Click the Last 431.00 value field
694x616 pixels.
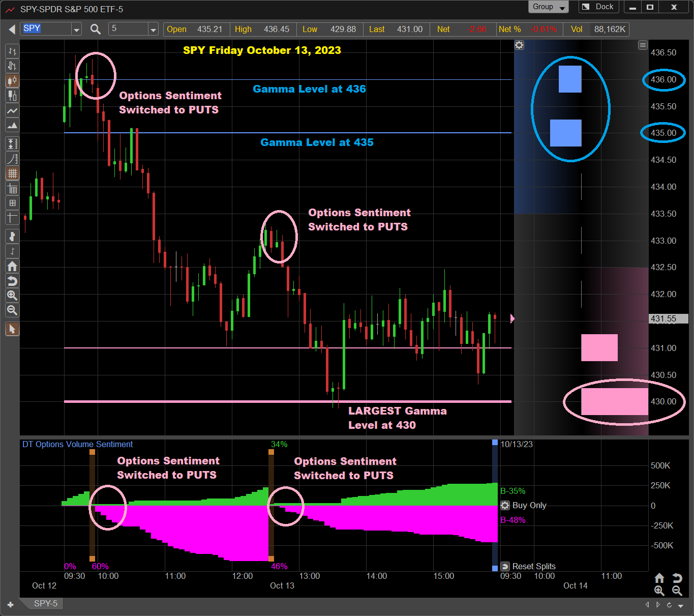[x=397, y=30]
